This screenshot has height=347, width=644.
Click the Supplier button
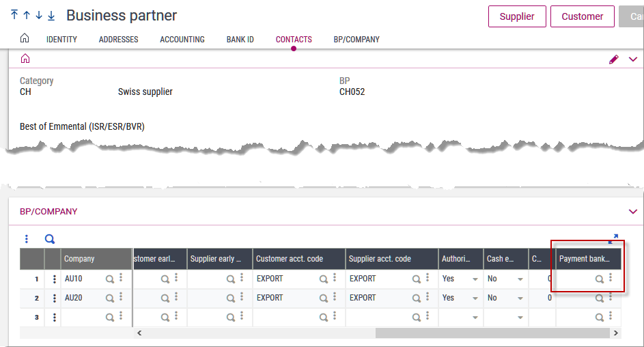click(517, 16)
